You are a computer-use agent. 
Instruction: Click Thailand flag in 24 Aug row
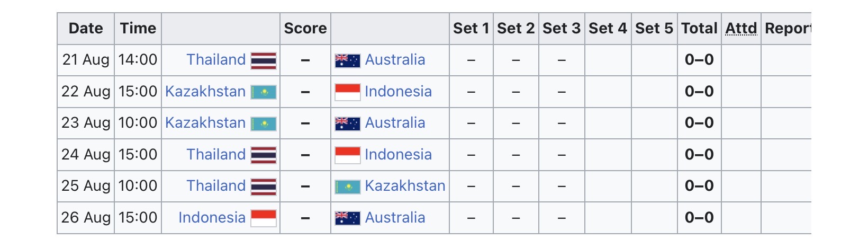click(x=264, y=155)
